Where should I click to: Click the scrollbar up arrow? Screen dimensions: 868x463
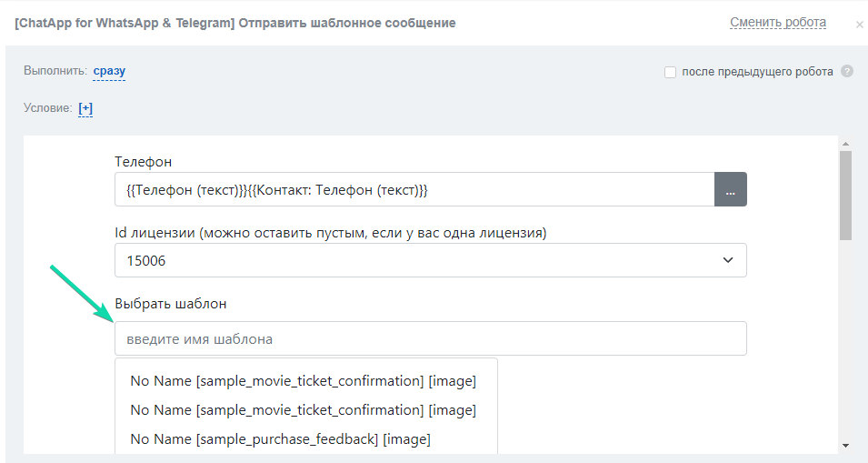[x=845, y=144]
